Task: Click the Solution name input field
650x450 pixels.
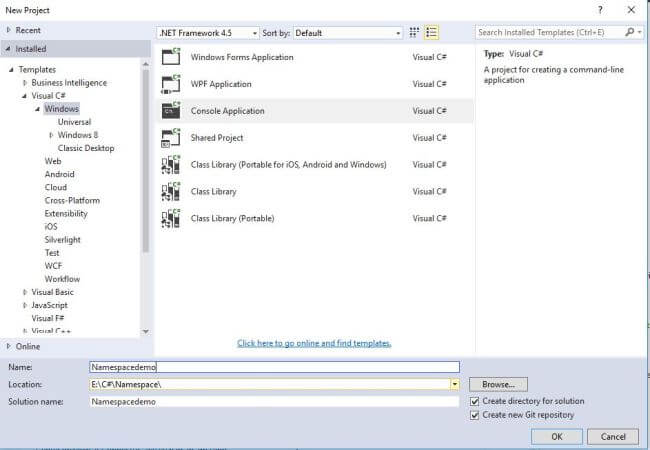Action: 274,402
